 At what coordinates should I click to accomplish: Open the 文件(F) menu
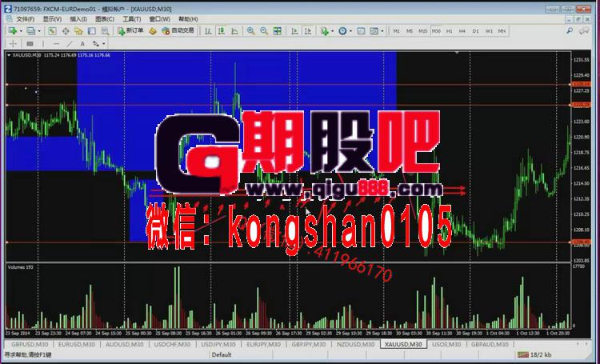click(26, 19)
